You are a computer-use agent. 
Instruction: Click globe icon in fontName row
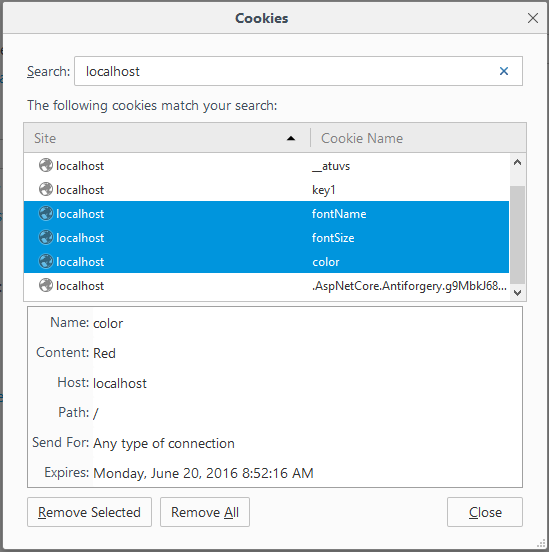pyautogui.click(x=46, y=213)
